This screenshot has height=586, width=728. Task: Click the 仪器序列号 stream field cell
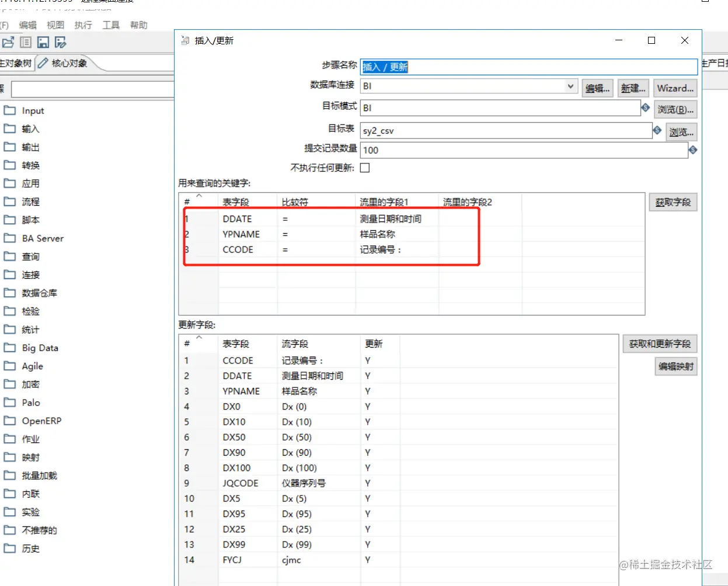319,483
